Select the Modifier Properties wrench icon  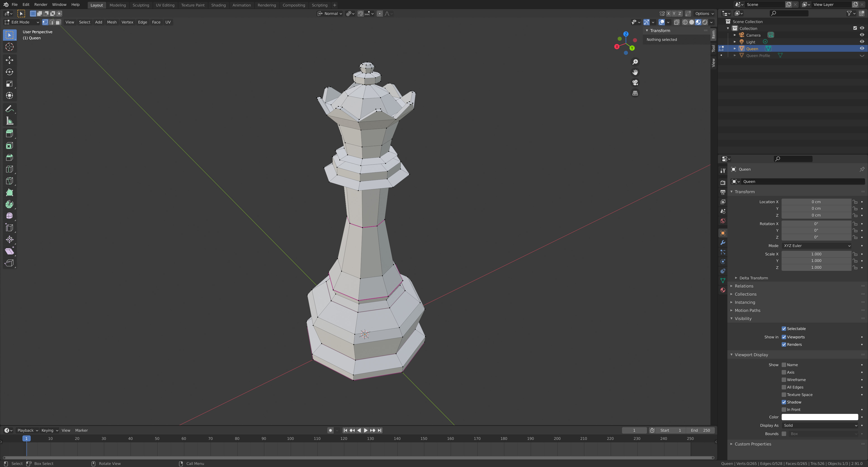722,243
